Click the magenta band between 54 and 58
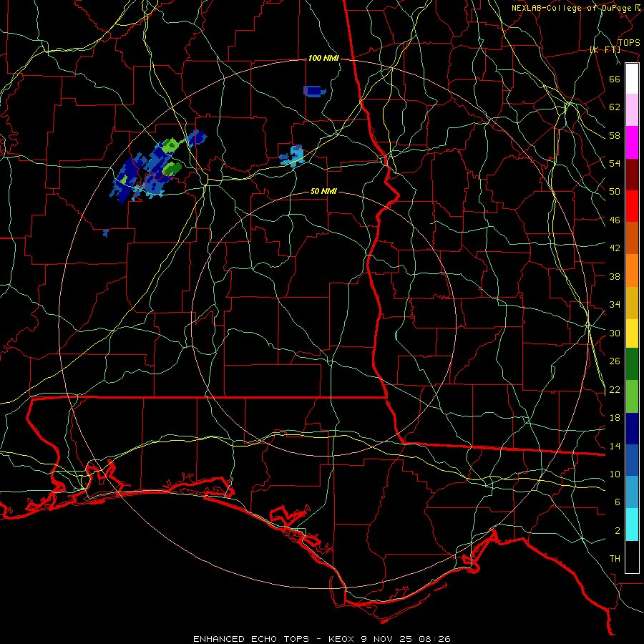 point(632,142)
